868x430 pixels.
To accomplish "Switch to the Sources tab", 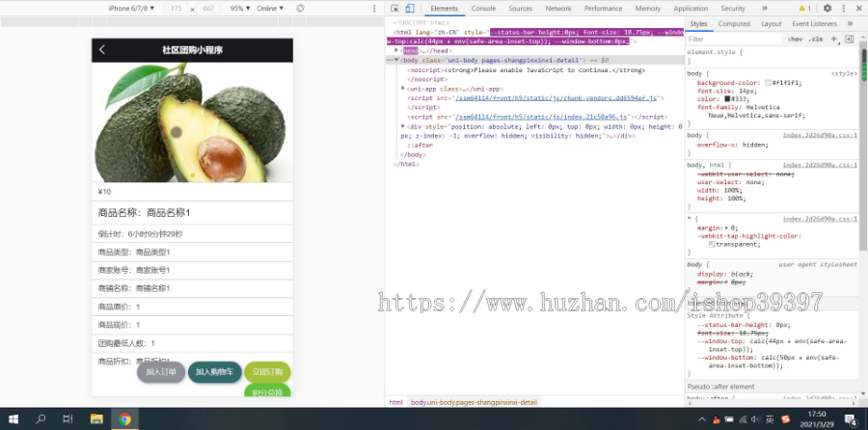I will 521,9.
